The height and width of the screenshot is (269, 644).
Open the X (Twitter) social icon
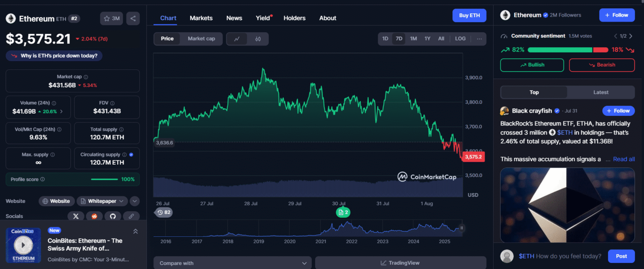[x=76, y=216]
